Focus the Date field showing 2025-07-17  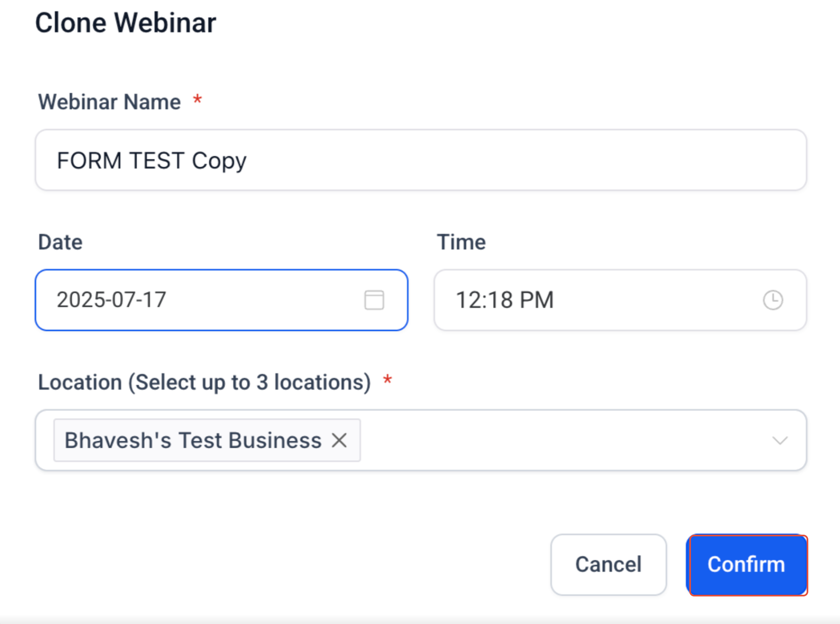tap(222, 300)
